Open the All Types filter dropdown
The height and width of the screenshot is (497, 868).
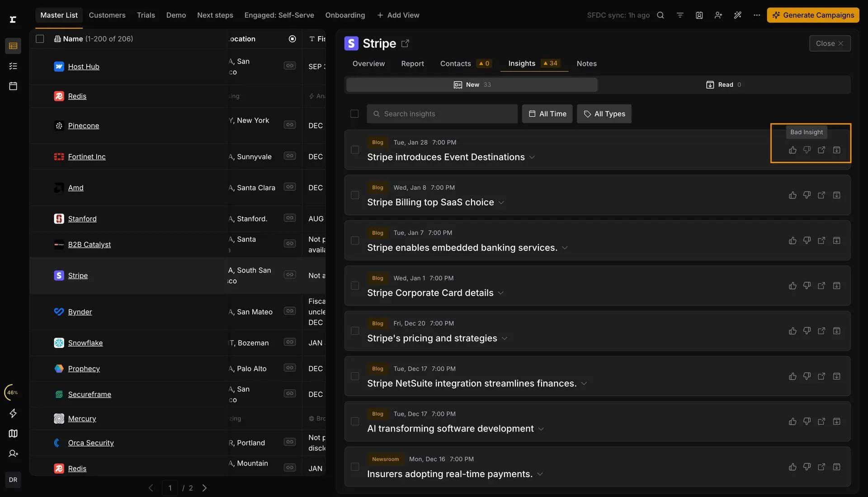[x=604, y=114]
